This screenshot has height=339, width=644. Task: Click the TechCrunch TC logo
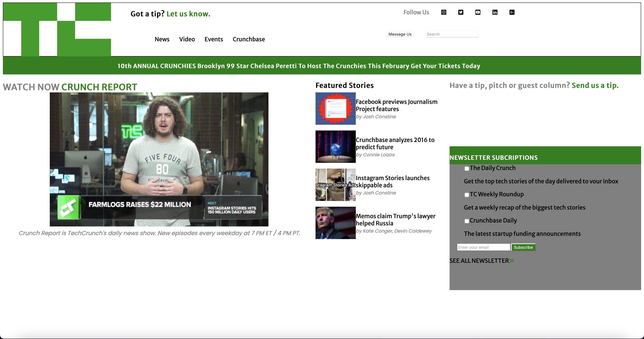(57, 29)
